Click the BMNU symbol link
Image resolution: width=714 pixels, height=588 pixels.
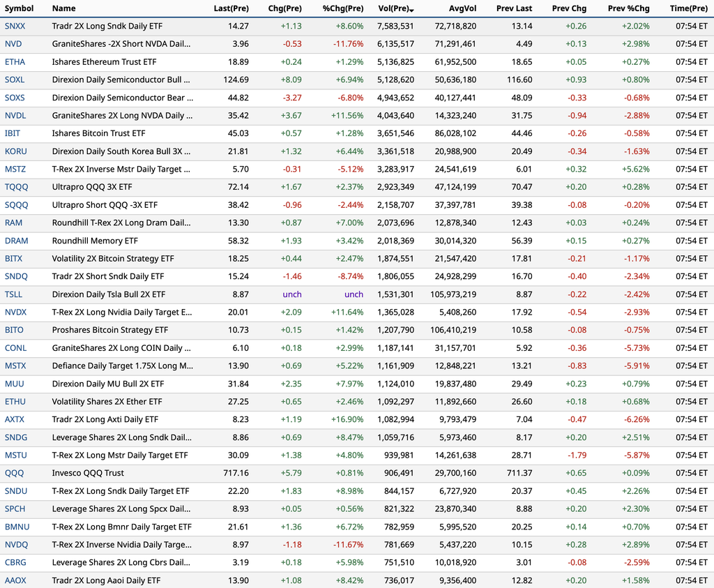pyautogui.click(x=17, y=527)
